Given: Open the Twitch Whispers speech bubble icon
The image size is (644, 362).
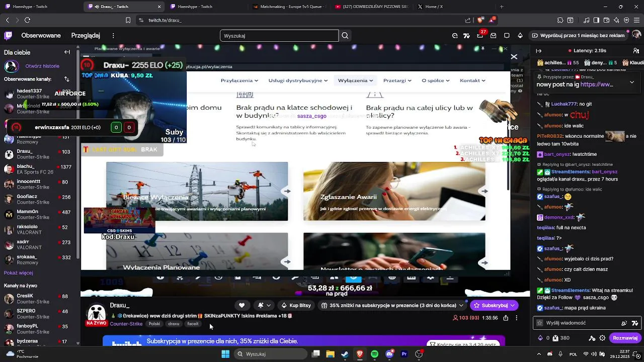Looking at the screenshot, I should click(x=507, y=36).
